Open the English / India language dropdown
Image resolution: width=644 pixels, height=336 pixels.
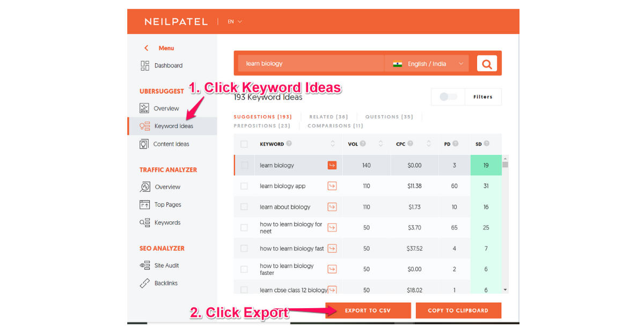(x=427, y=64)
